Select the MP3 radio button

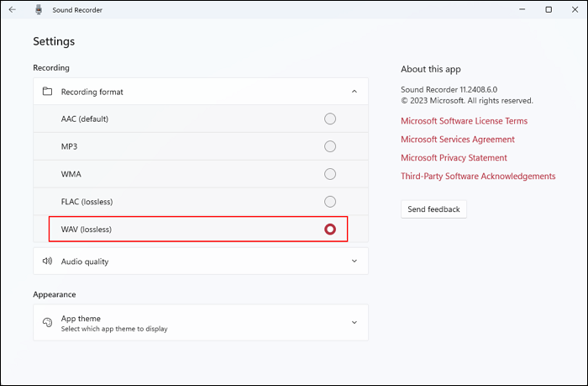tap(330, 146)
